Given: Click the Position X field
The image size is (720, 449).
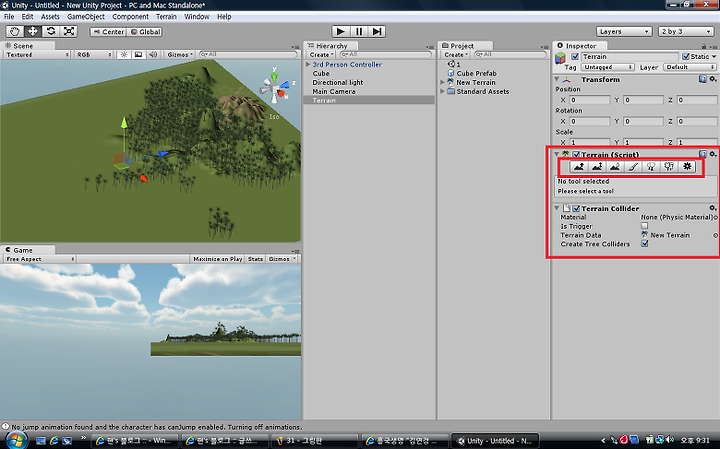Looking at the screenshot, I should [590, 100].
